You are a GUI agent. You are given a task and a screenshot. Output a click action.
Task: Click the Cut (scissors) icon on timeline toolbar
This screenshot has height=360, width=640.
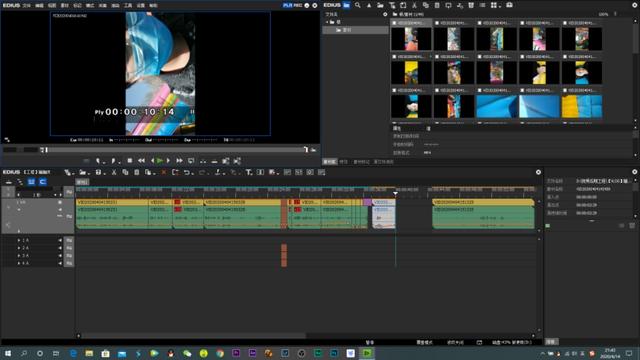tap(114, 172)
